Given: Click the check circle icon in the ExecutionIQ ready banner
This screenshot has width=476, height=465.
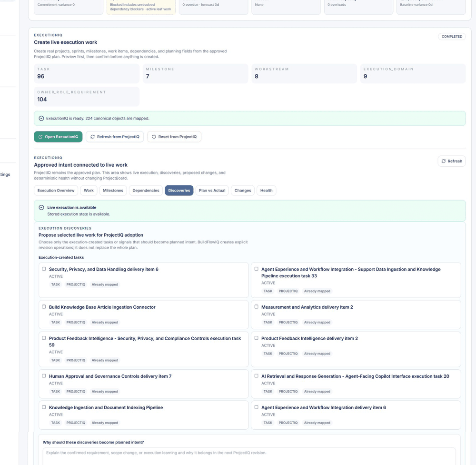Looking at the screenshot, I should [41, 118].
